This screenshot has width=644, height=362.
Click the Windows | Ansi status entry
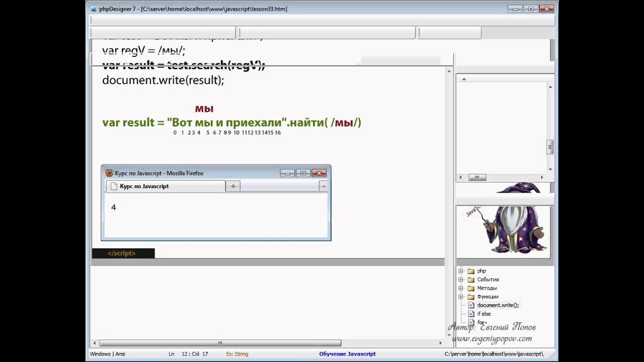(x=107, y=354)
